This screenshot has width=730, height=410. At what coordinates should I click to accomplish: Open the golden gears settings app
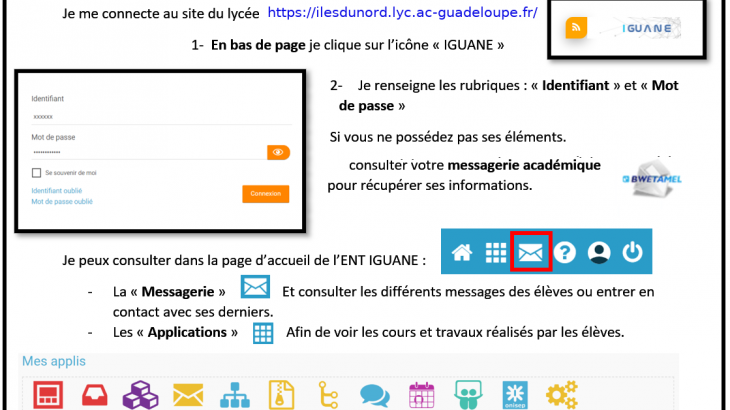tap(561, 395)
